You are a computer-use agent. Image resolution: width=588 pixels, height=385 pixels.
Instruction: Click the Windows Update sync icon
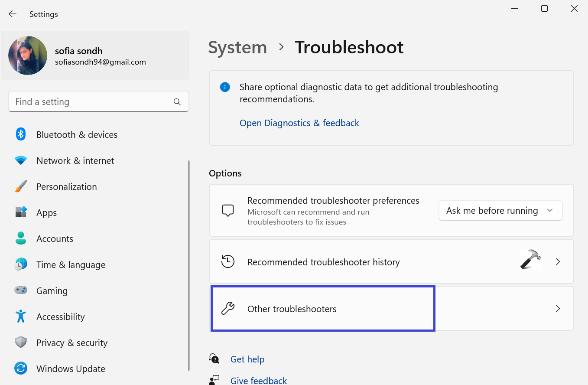[20, 369]
